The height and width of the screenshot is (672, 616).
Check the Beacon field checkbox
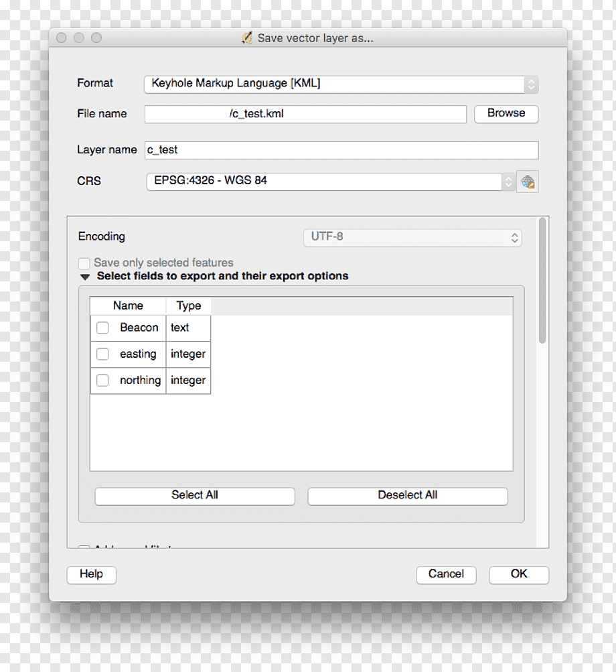click(102, 328)
